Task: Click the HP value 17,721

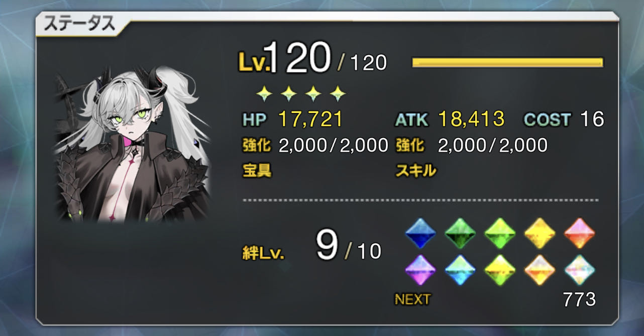Action: point(310,120)
